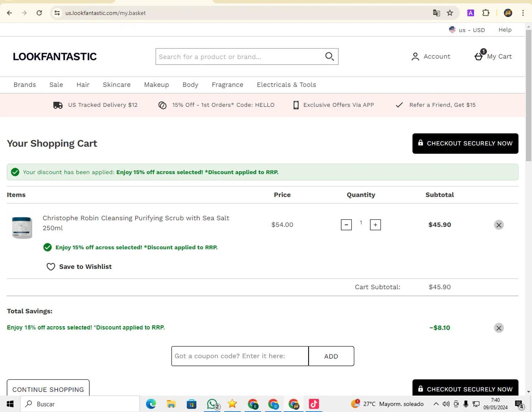Open the Electricals & Tools menu

[286, 85]
